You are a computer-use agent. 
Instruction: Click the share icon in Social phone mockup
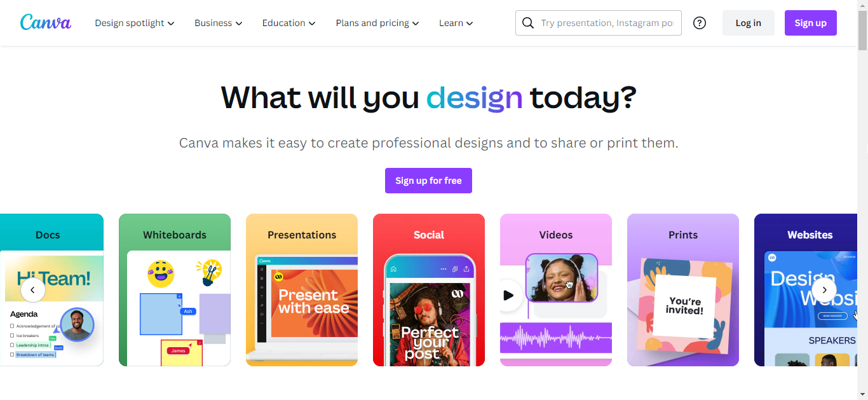pyautogui.click(x=466, y=269)
